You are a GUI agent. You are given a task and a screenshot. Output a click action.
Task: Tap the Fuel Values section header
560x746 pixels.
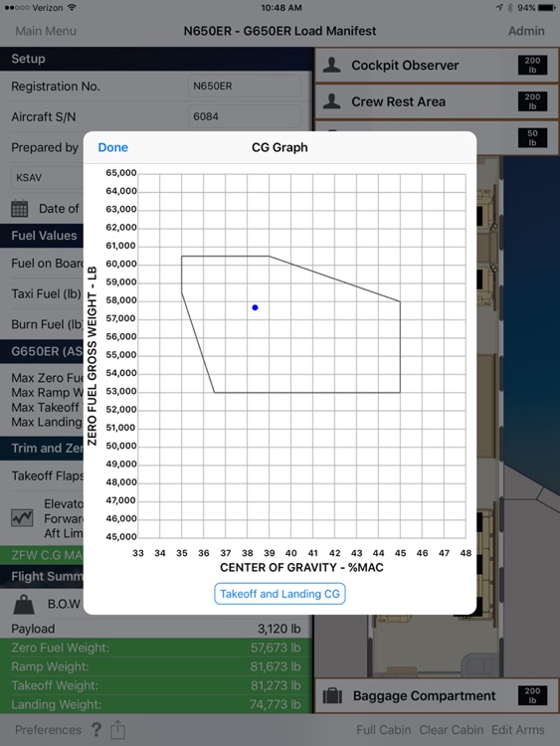(42, 236)
